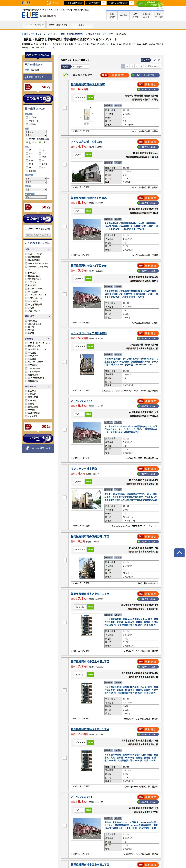The image size is (186, 868).
Task: Open the 築年数 指定なし dropdown
Action: [36, 190]
